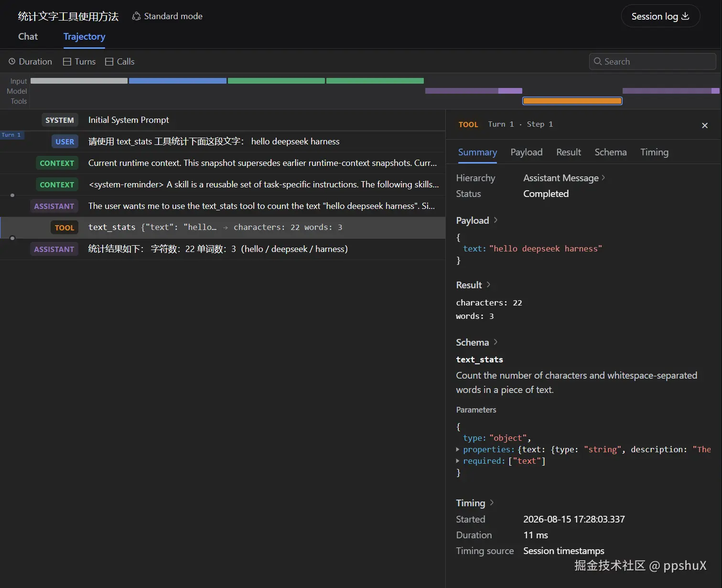Click the Session log download arrow icon
Viewport: 722px width, 588px height.
(x=685, y=16)
